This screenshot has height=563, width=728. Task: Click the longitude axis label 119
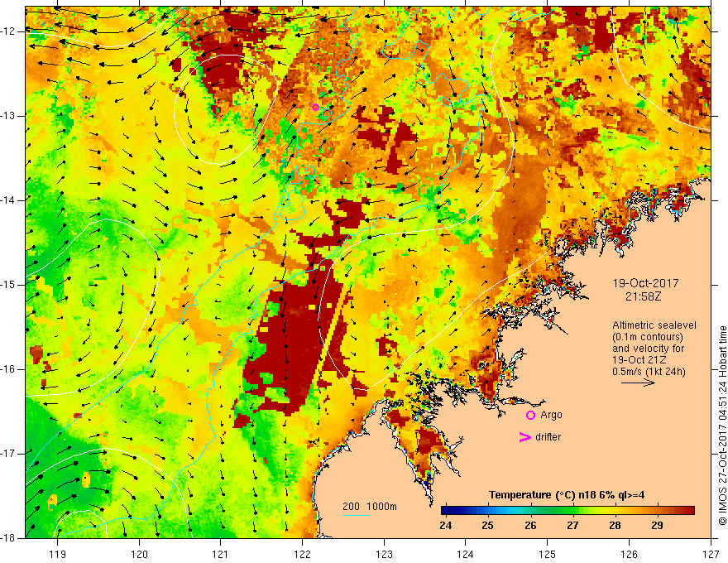(58, 554)
